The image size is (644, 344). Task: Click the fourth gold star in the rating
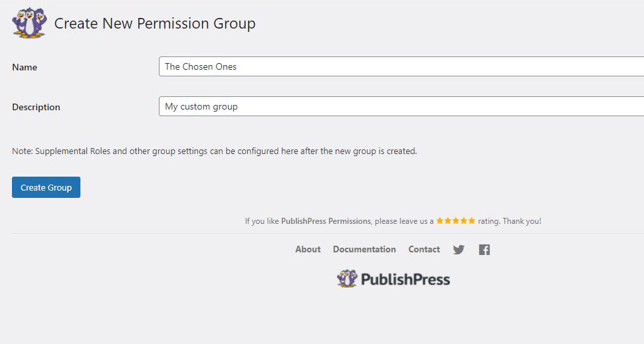(464, 221)
